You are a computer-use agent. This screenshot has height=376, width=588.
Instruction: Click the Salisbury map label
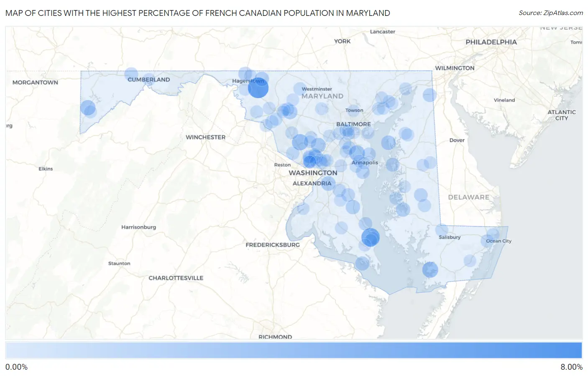450,237
